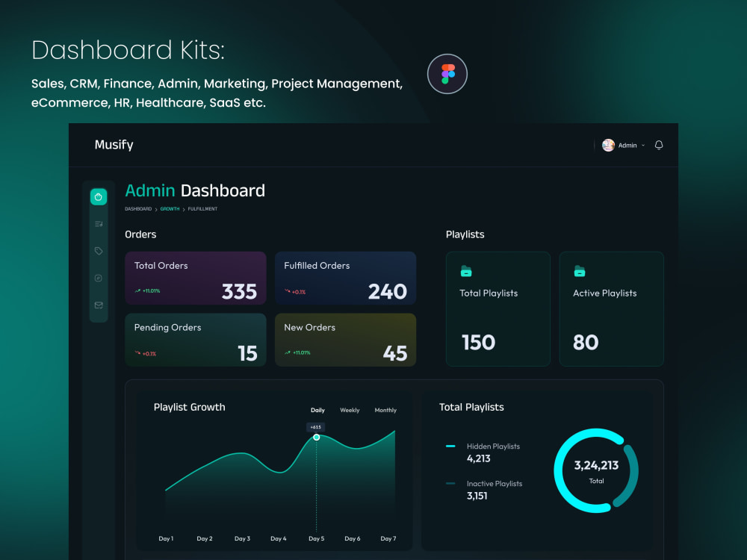Open the Total Orders card

[x=195, y=278]
